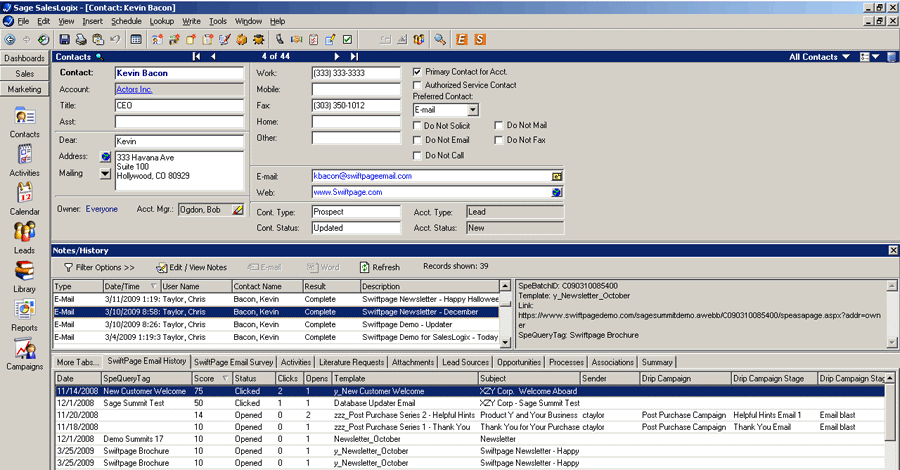Image resolution: width=900 pixels, height=470 pixels.
Task: Click the handshake meeting toolbar icon
Action: 296,40
